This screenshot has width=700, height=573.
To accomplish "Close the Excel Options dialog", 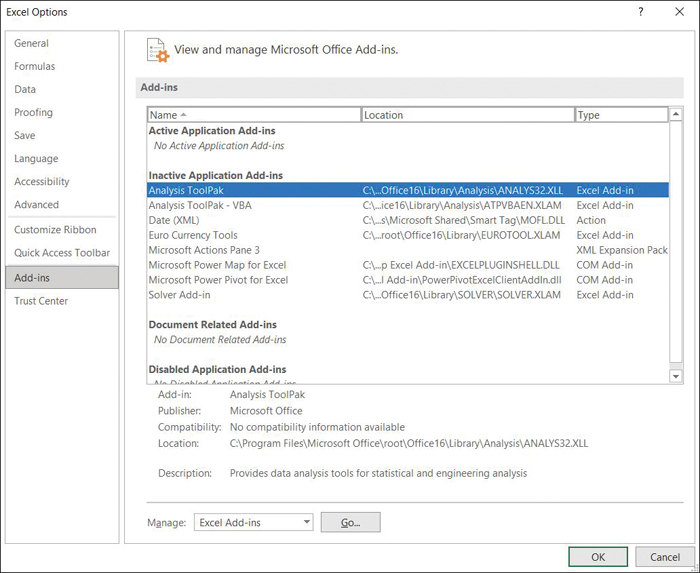I will (x=679, y=12).
